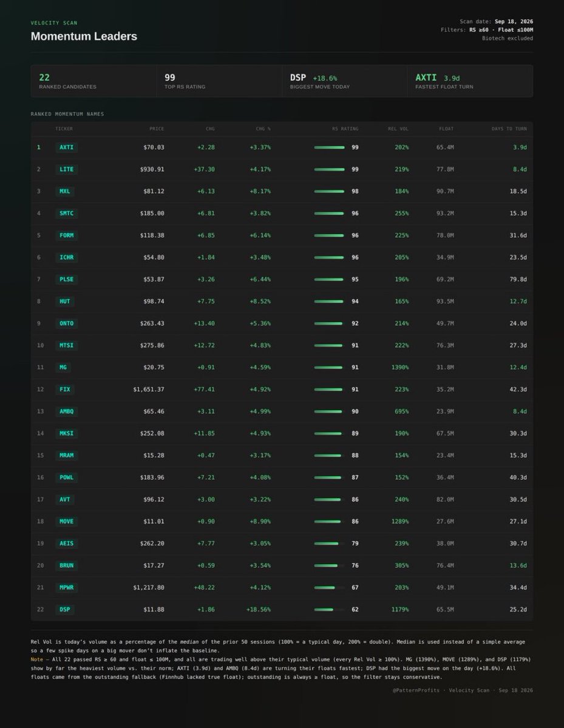The image size is (564, 728).
Task: Open the POWL ticker badge
Action: coord(66,477)
